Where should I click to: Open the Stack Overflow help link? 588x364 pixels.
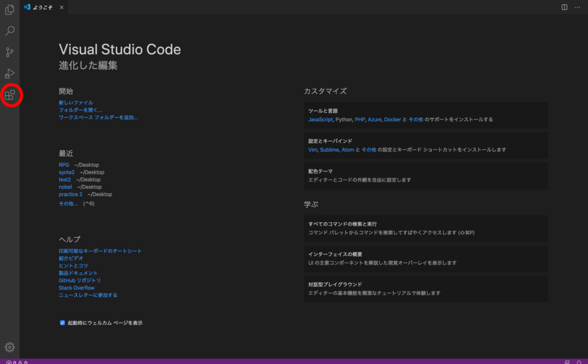pyautogui.click(x=76, y=288)
